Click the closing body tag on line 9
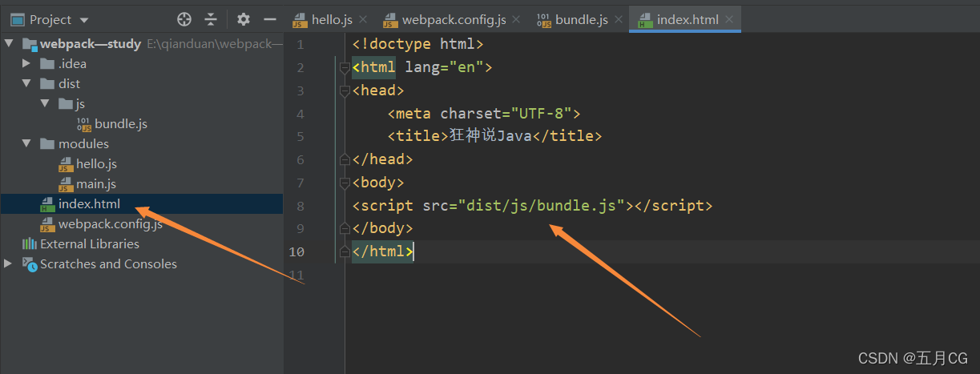980x374 pixels. (382, 228)
